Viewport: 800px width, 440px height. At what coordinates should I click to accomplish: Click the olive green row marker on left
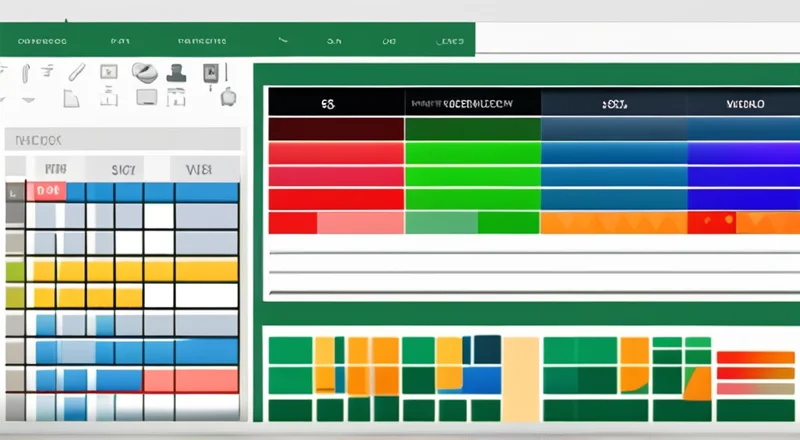pos(14,271)
